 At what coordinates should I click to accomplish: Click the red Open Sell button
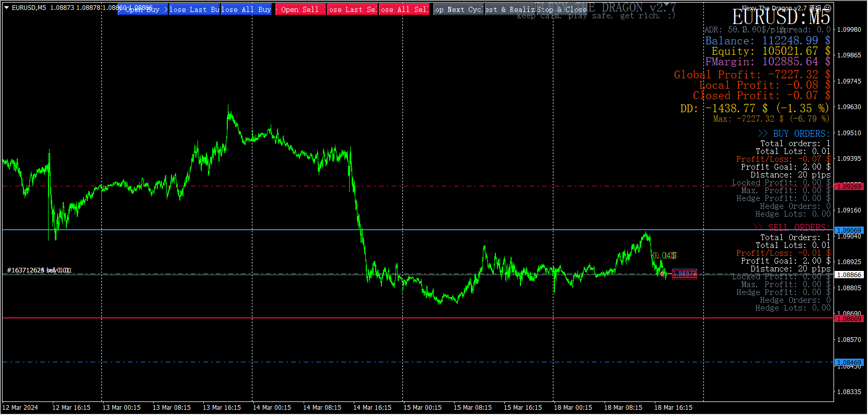(x=300, y=10)
